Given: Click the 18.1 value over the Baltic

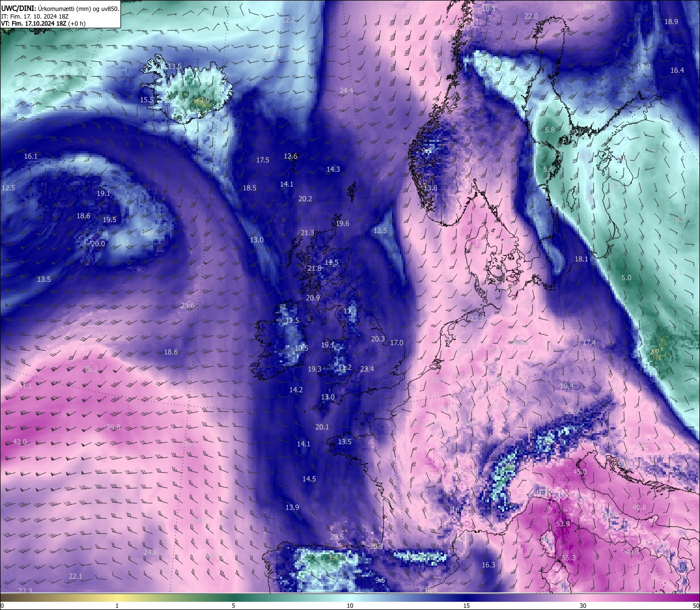Looking at the screenshot, I should coord(581,259).
